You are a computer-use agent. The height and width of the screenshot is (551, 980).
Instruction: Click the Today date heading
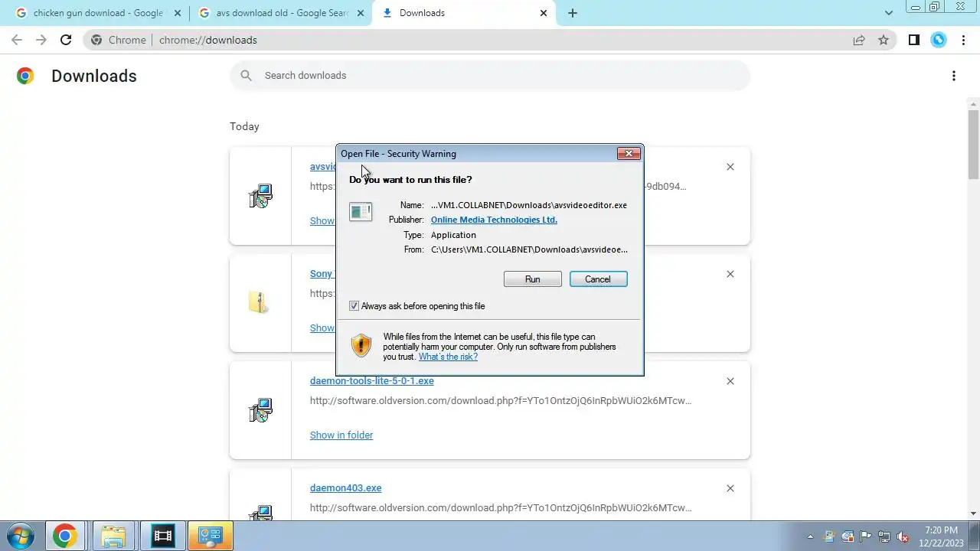coord(244,126)
